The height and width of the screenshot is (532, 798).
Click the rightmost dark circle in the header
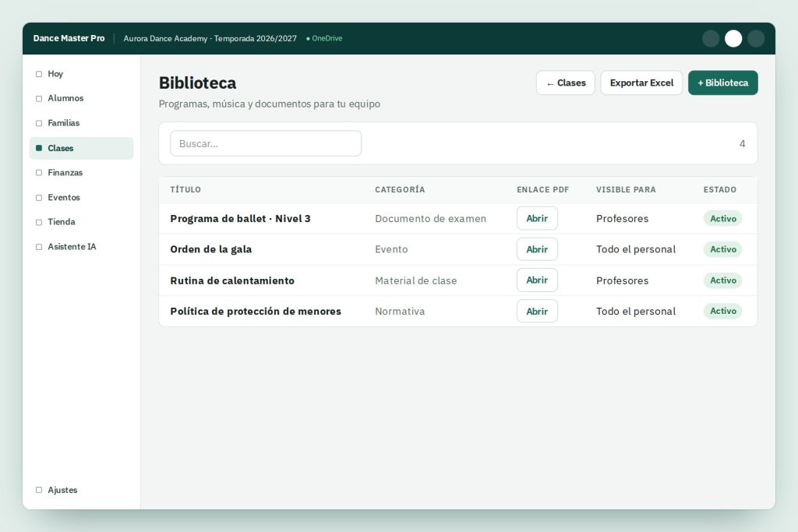(756, 39)
